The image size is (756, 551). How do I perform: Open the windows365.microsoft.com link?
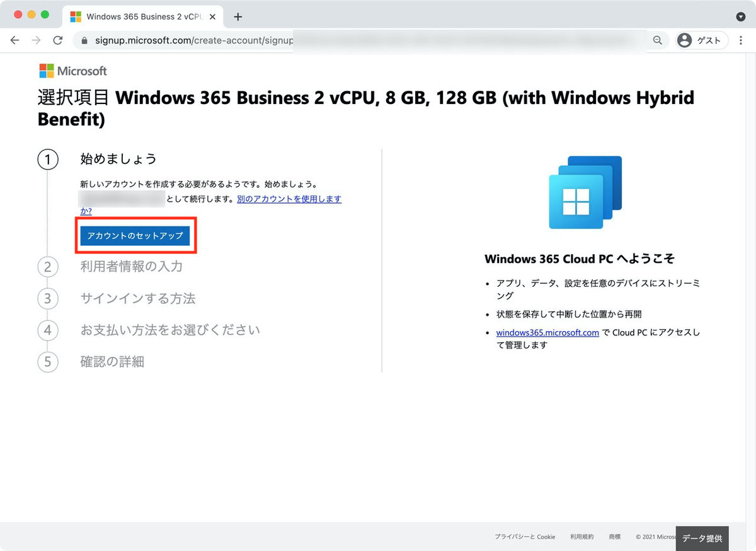click(547, 332)
